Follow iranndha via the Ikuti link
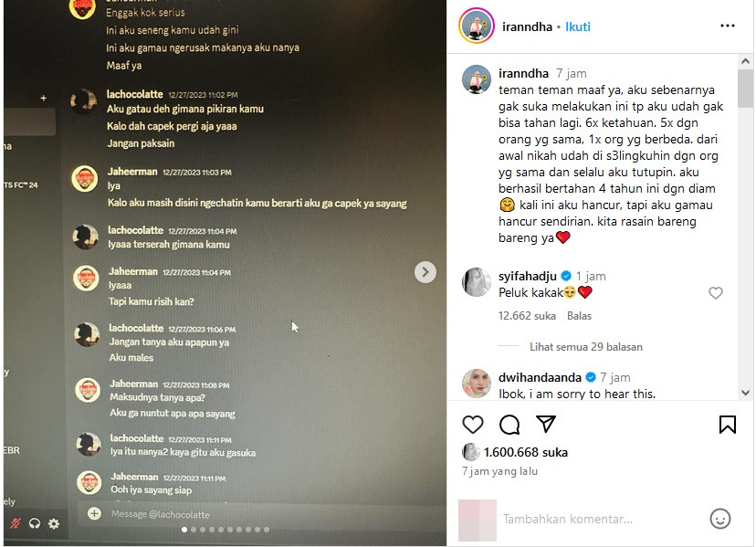The width and height of the screenshot is (756, 547). [x=578, y=26]
